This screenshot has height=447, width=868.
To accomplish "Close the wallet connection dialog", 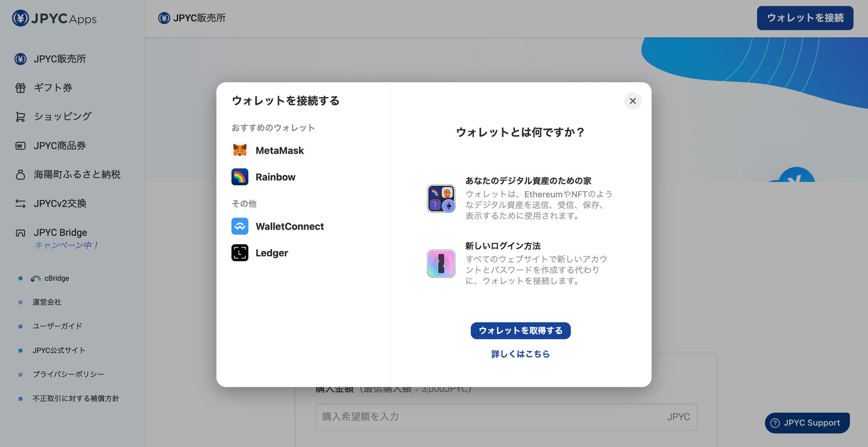I will click(x=633, y=101).
